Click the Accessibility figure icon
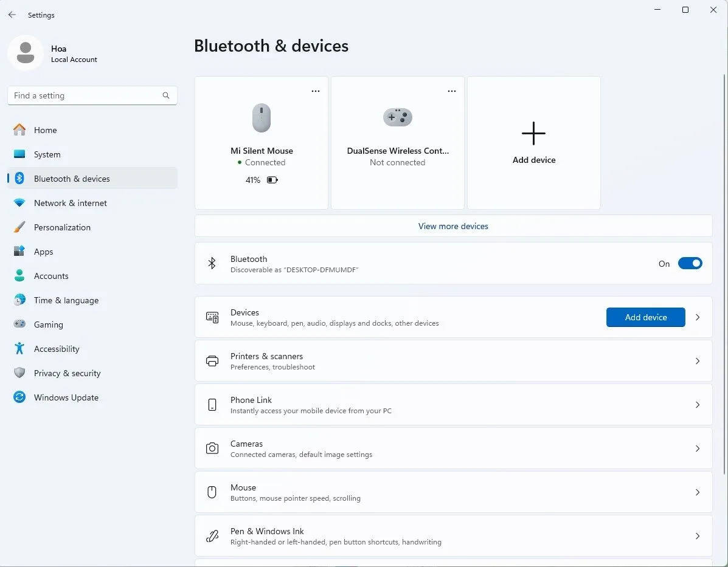 pos(19,348)
